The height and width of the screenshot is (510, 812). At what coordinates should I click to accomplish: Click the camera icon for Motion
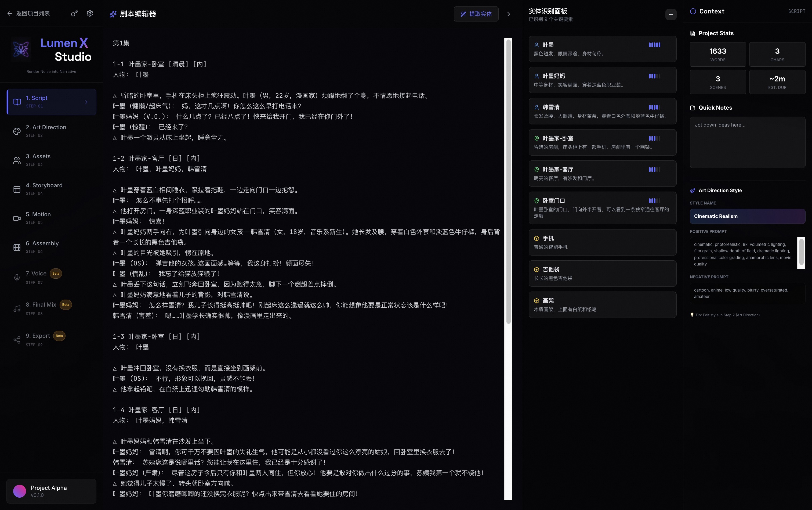point(17,218)
